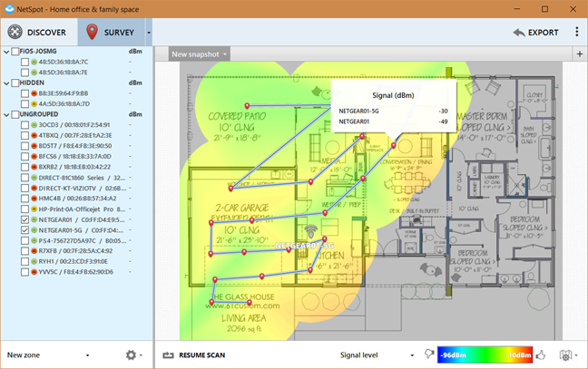
Task: Select the DIRECT-81C1860 Series network row
Action: click(76, 178)
